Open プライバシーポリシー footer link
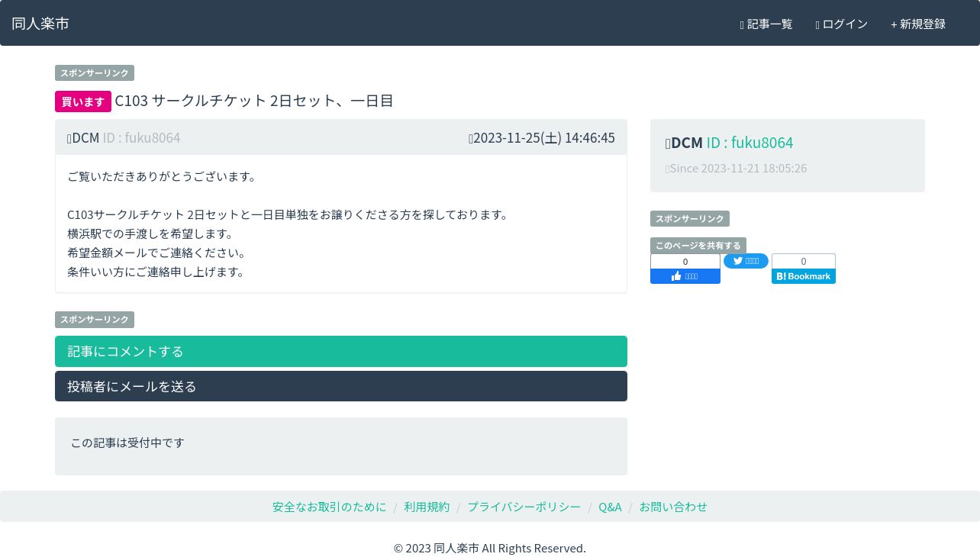This screenshot has width=980, height=557. pos(524,507)
